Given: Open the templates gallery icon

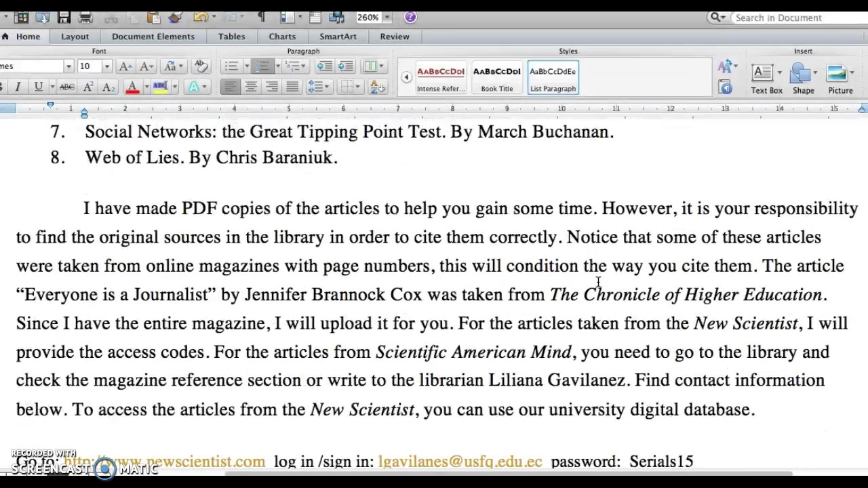Looking at the screenshot, I should [21, 18].
